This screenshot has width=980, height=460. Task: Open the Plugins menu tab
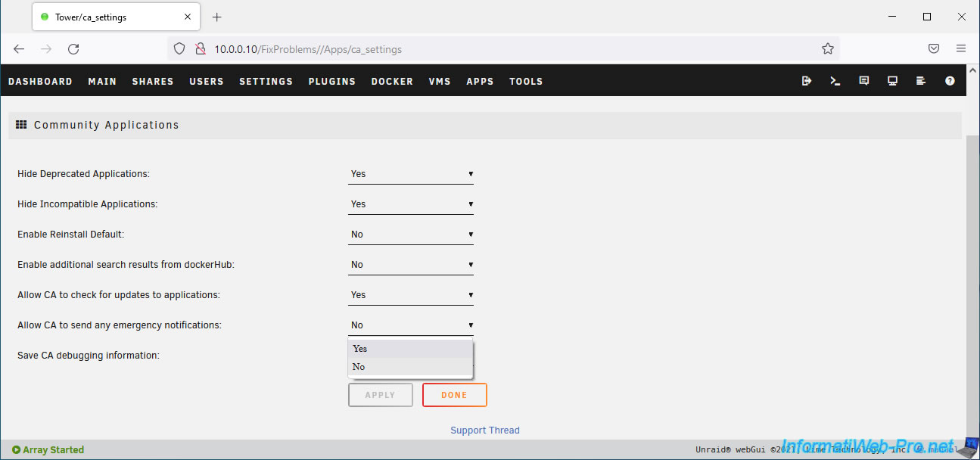pos(331,82)
